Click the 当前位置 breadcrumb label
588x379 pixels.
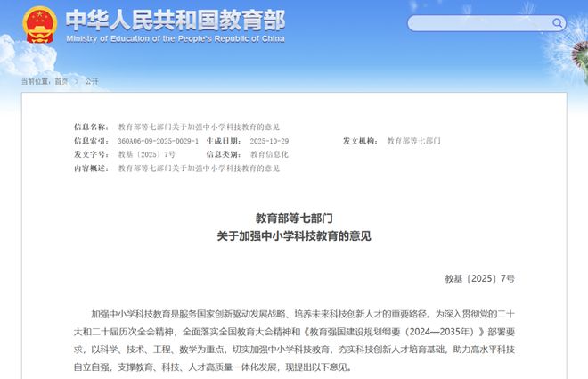35,81
